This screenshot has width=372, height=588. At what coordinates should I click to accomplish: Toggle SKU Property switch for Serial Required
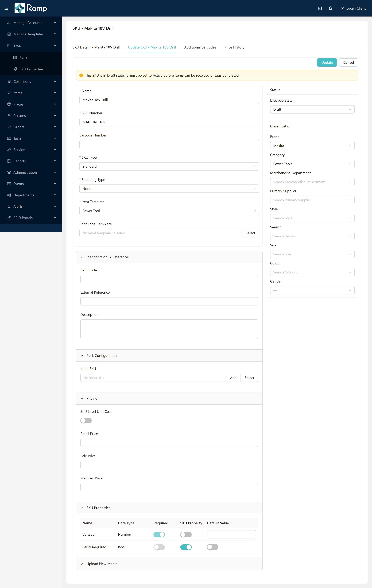click(186, 547)
